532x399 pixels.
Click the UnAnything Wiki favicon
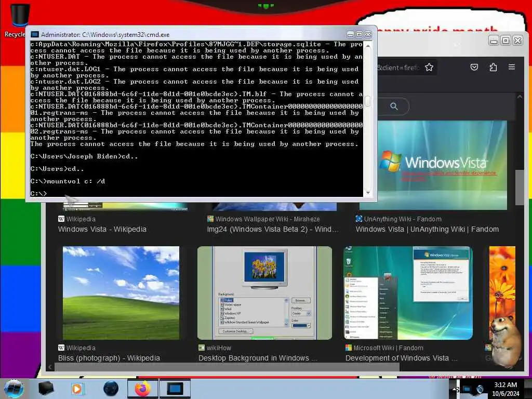[359, 219]
